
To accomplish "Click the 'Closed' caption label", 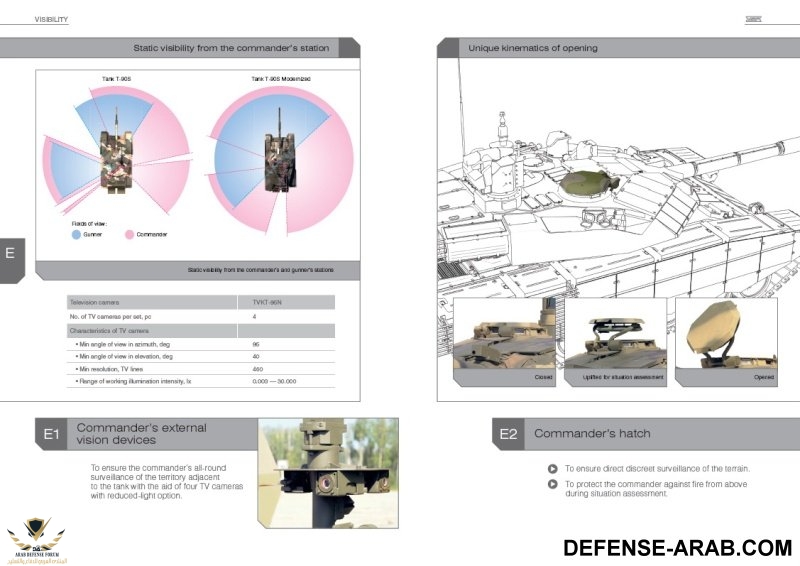I will point(543,377).
